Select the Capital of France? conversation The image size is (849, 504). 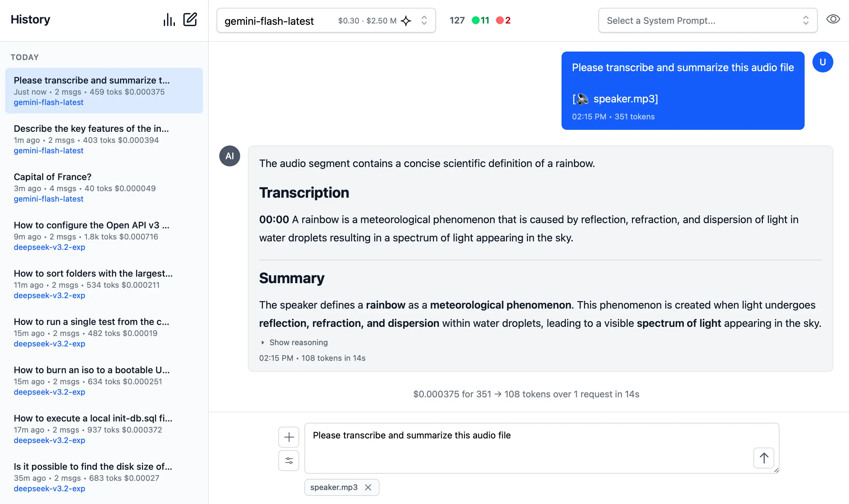click(x=52, y=176)
